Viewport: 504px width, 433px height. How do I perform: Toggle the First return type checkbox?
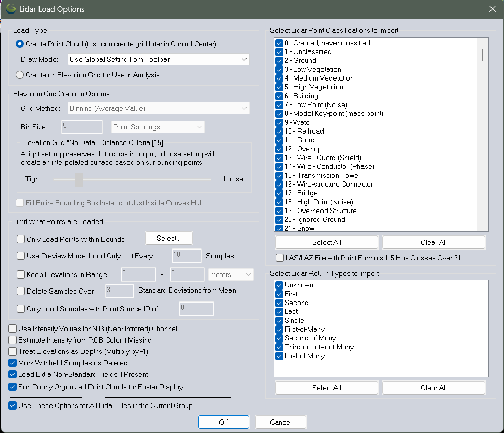click(x=279, y=294)
